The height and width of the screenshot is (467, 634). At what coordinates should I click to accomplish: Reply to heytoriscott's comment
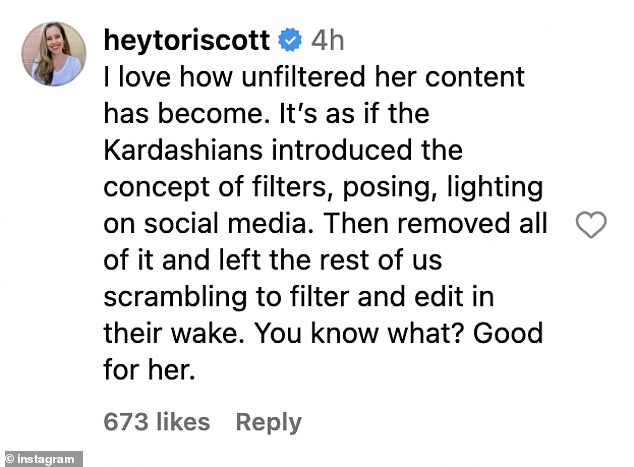(x=268, y=422)
